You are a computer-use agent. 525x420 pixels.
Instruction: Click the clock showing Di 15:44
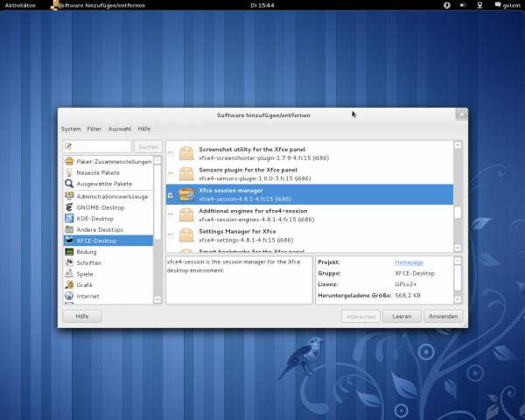262,5
